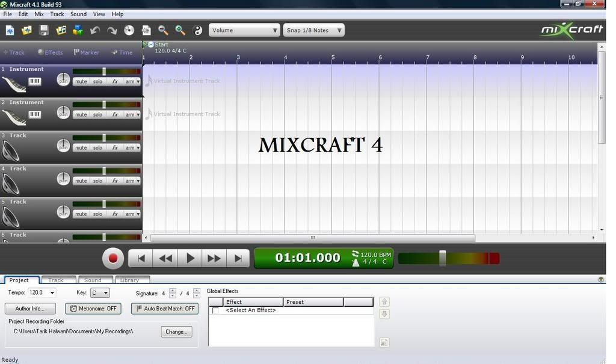Expand the arm dropdown arrow on track 4
The image size is (616, 364).
pyautogui.click(x=138, y=181)
